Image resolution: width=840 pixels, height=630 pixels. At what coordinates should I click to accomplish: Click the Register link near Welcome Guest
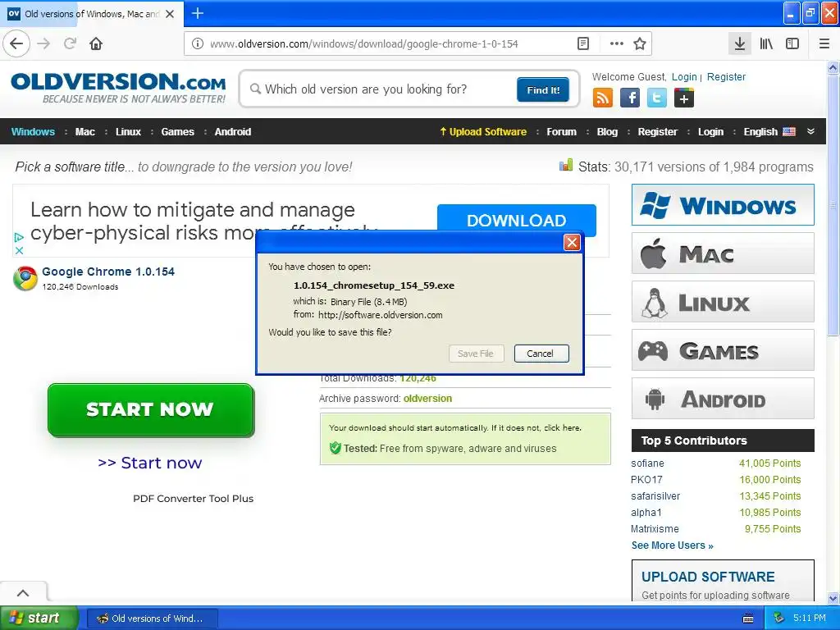[x=726, y=76]
